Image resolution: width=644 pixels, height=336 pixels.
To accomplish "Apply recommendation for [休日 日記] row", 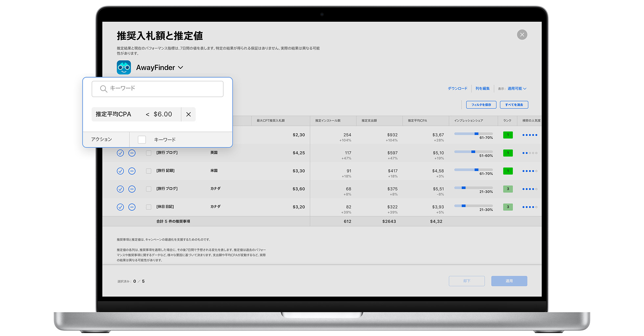I will pos(120,207).
